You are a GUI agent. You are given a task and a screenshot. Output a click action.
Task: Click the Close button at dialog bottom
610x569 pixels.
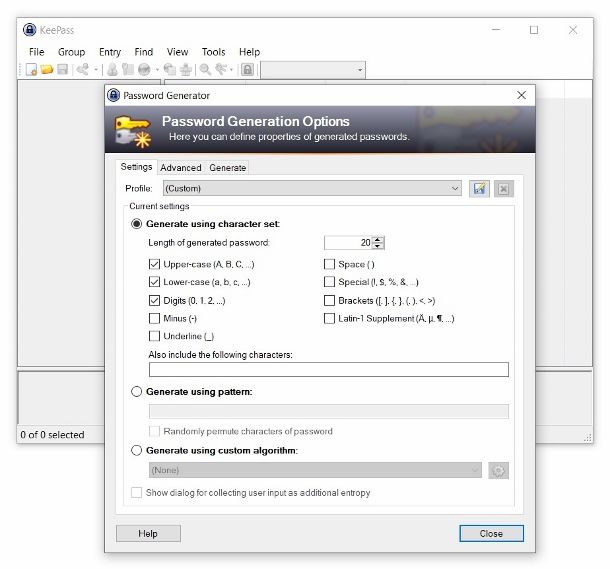click(491, 534)
